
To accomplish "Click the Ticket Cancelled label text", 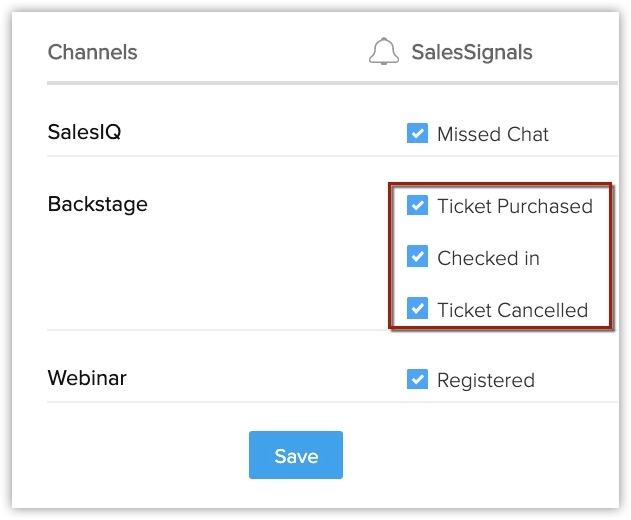I will (512, 310).
